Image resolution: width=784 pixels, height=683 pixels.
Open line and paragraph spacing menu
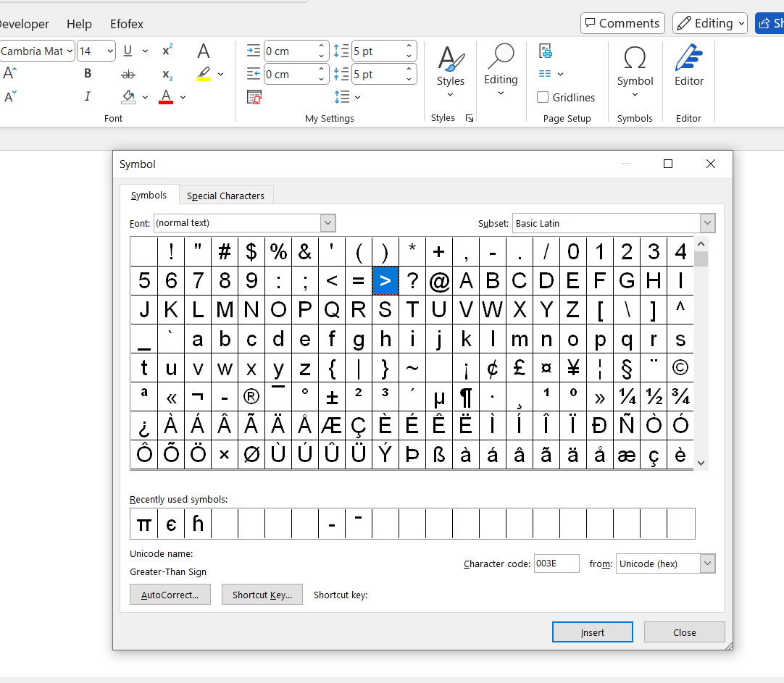point(347,97)
